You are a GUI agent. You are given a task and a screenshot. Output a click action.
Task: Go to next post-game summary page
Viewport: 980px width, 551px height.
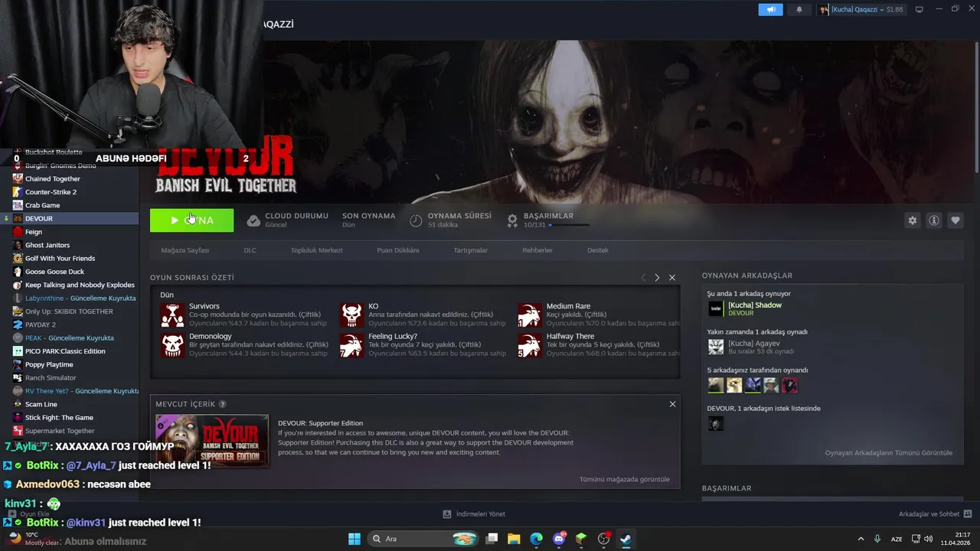657,278
